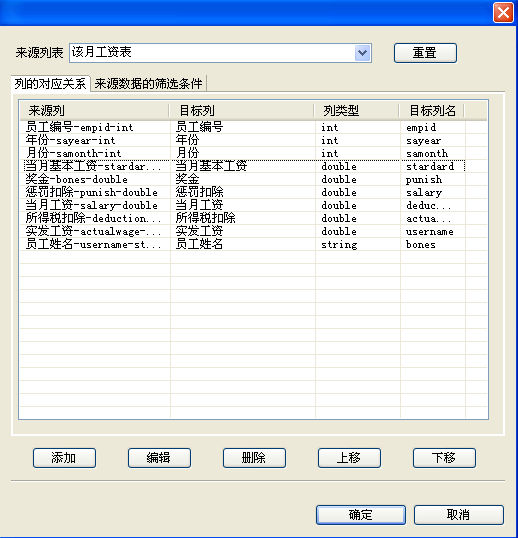Viewport: 518px width, 538px height.
Task: Click 惩罚扣除 in the 目标列 column
Action: pos(199,192)
